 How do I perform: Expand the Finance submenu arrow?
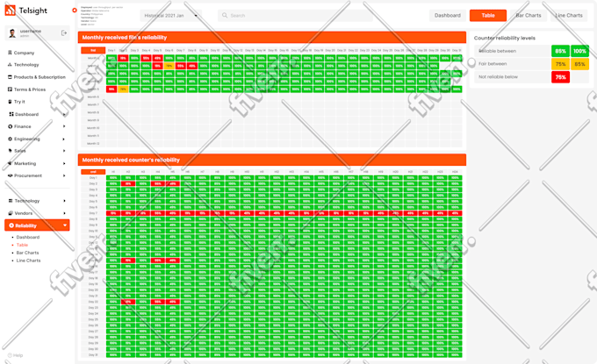(x=64, y=126)
